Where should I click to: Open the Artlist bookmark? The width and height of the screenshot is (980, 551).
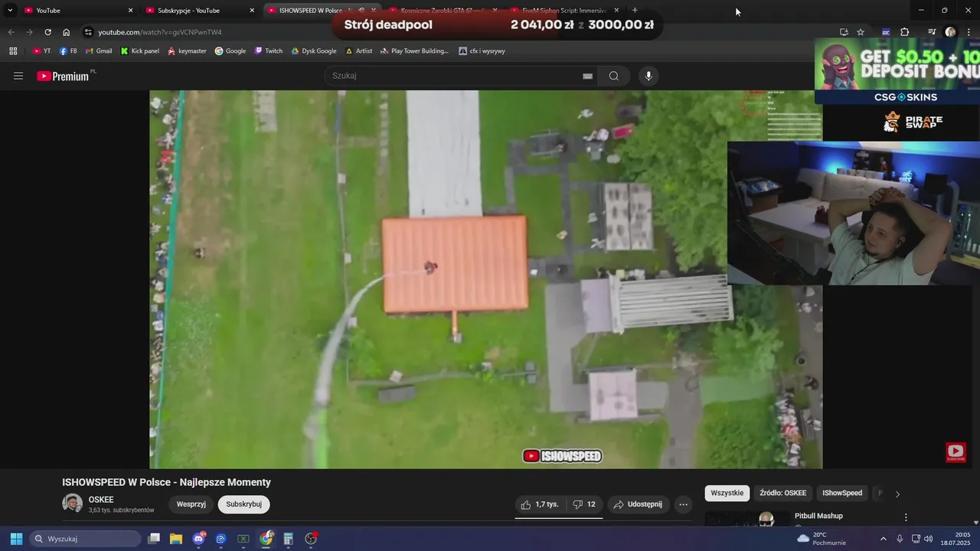pyautogui.click(x=359, y=51)
